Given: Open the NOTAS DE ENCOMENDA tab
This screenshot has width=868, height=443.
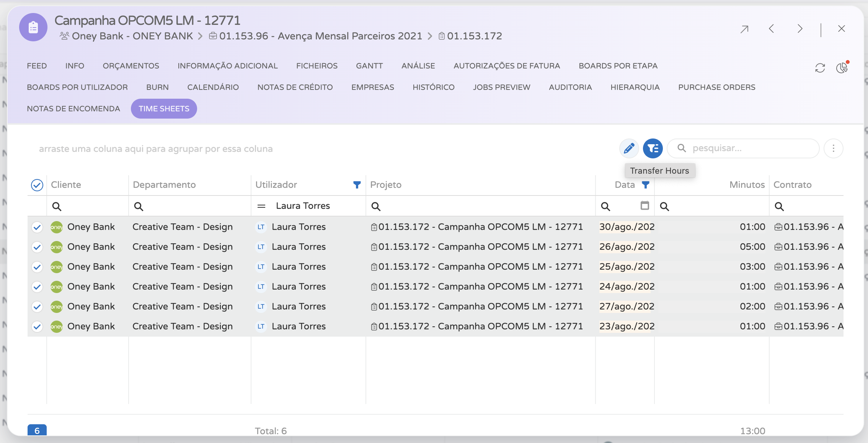Looking at the screenshot, I should (73, 109).
